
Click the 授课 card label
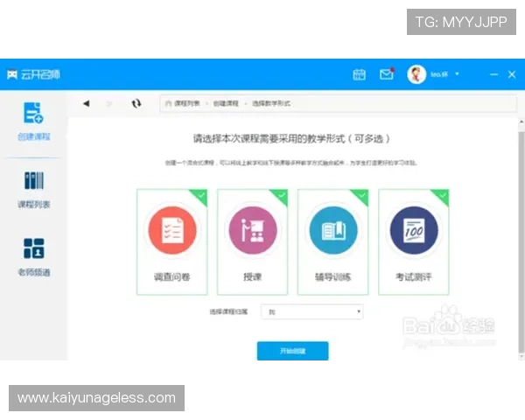click(253, 277)
